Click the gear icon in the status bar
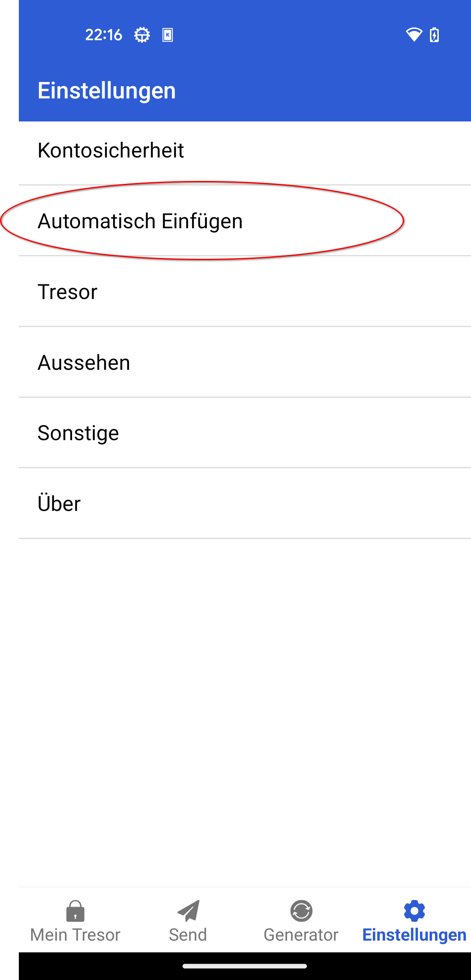This screenshot has height=980, width=471. pos(142,35)
